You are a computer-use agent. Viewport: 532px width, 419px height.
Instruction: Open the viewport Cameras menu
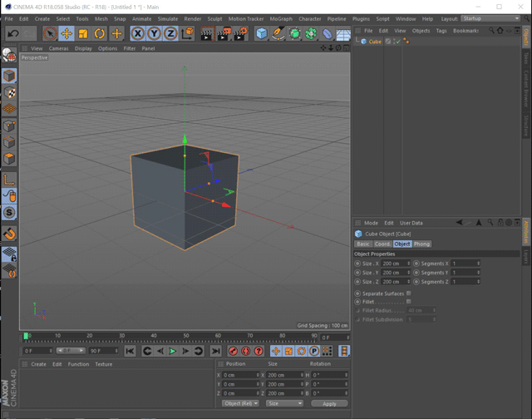[58, 48]
